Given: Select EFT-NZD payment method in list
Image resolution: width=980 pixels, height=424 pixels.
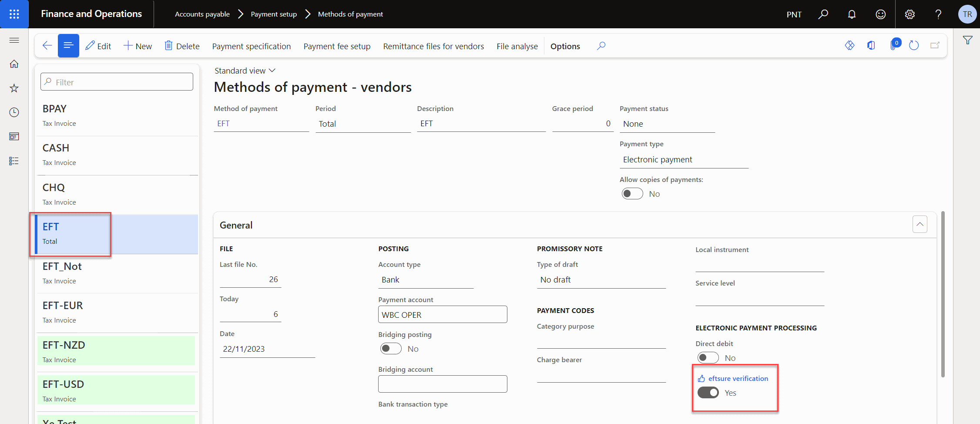Looking at the screenshot, I should [x=117, y=352].
